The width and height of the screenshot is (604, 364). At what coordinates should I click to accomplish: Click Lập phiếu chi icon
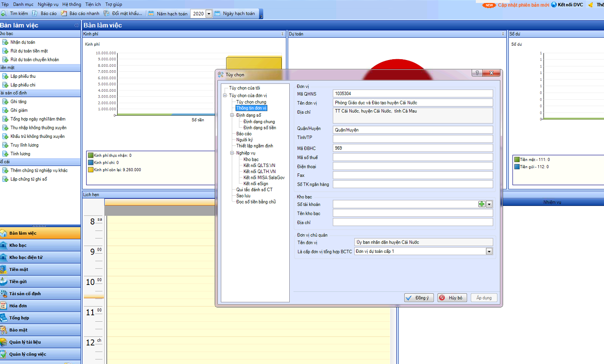[5, 85]
